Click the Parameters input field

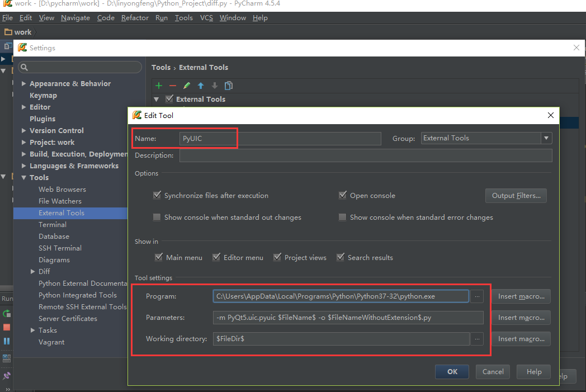(x=348, y=318)
